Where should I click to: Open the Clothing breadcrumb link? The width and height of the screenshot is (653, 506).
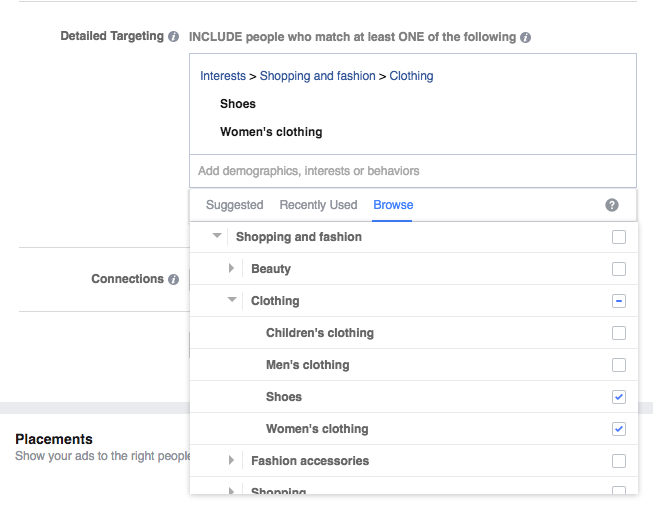tap(411, 76)
